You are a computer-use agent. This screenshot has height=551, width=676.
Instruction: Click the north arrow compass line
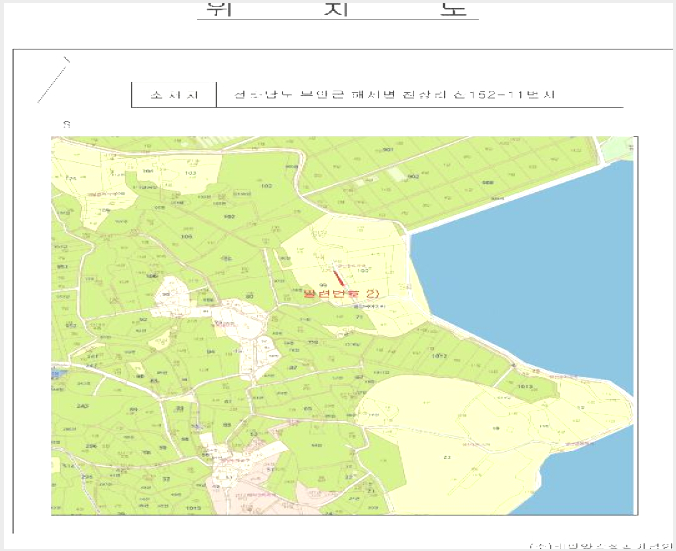click(x=53, y=80)
